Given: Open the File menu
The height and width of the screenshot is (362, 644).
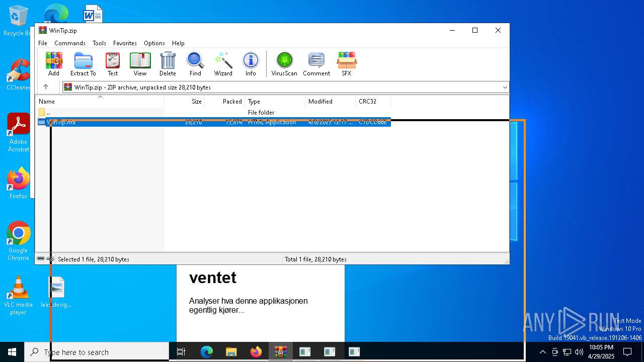Looking at the screenshot, I should tap(43, 43).
